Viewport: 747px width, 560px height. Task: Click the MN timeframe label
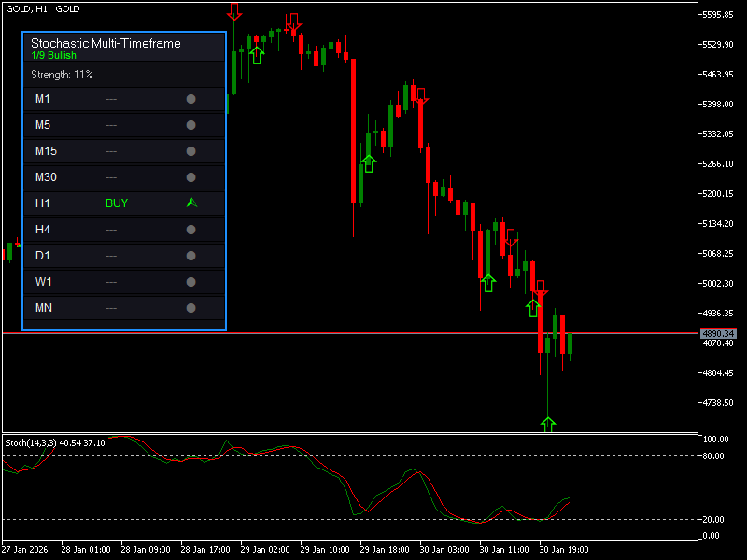(43, 308)
